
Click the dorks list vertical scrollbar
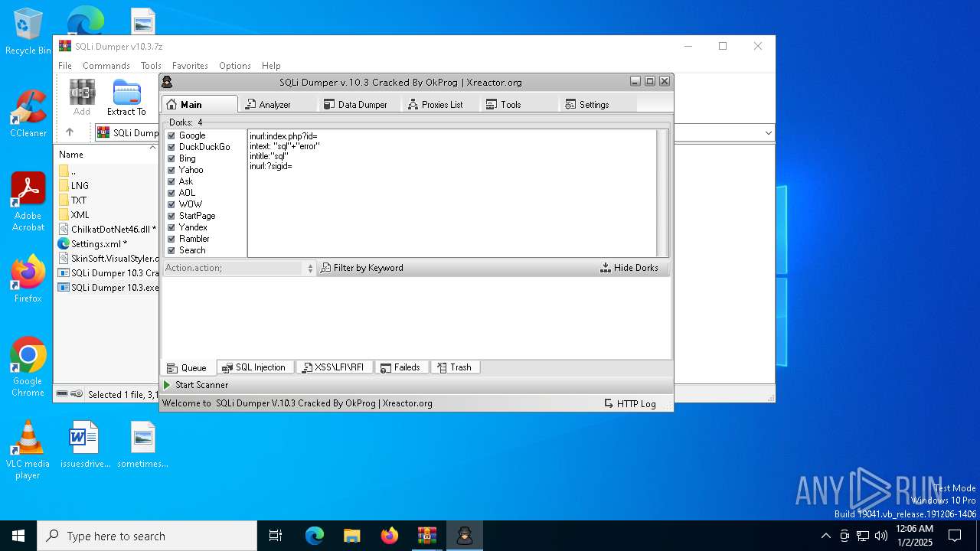coord(662,193)
